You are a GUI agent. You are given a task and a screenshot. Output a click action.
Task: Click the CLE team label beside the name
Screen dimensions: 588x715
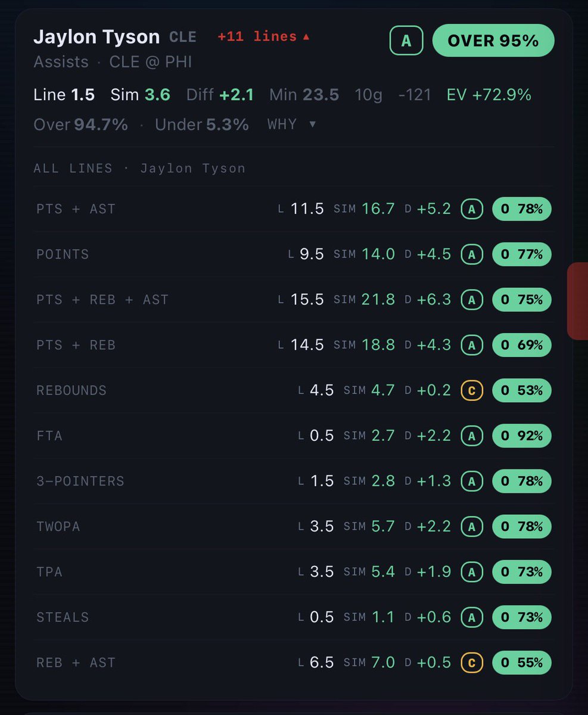click(183, 37)
